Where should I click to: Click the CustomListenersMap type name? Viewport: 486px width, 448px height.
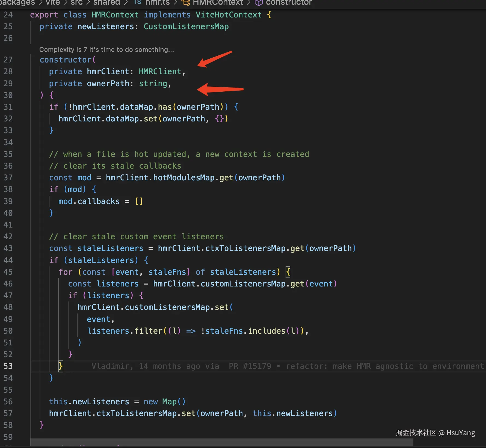[186, 26]
